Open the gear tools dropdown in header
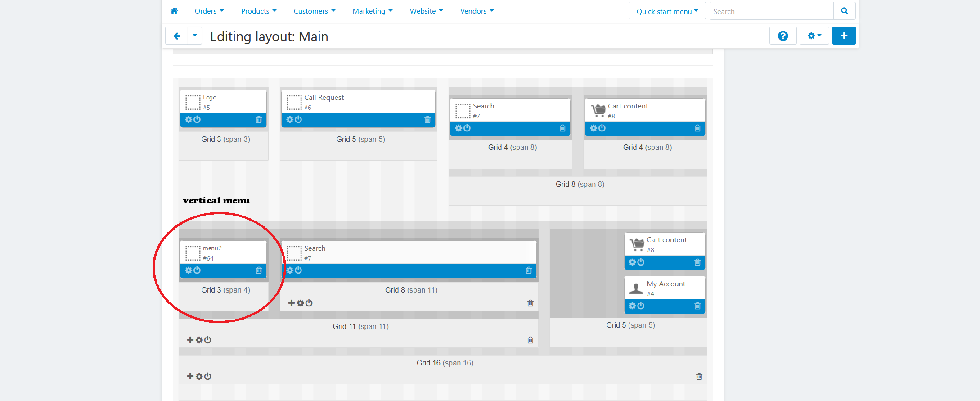Screen dimensions: 980x401 [814, 36]
